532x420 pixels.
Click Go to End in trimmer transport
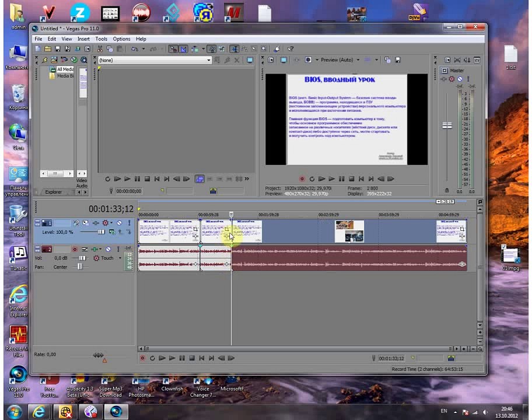point(167,178)
